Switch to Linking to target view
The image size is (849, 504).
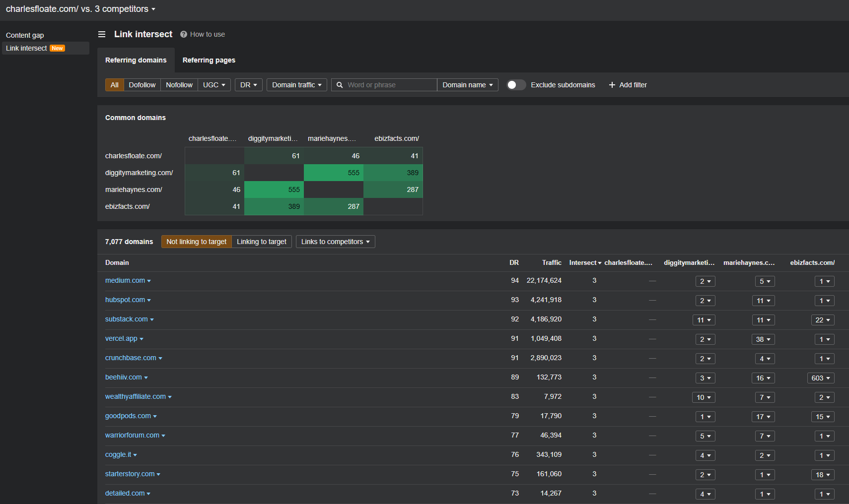(262, 242)
